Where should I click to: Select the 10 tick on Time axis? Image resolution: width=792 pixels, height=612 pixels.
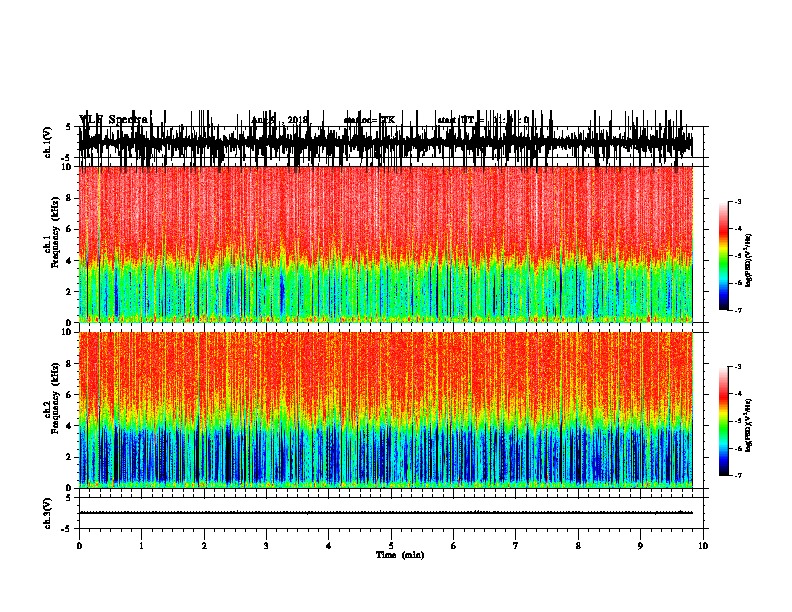pos(703,546)
